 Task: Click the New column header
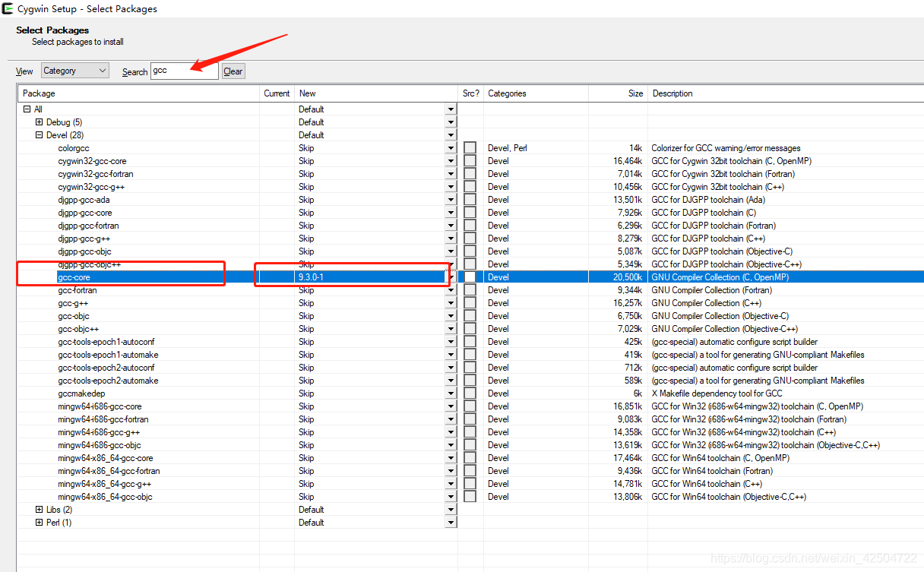coord(376,93)
